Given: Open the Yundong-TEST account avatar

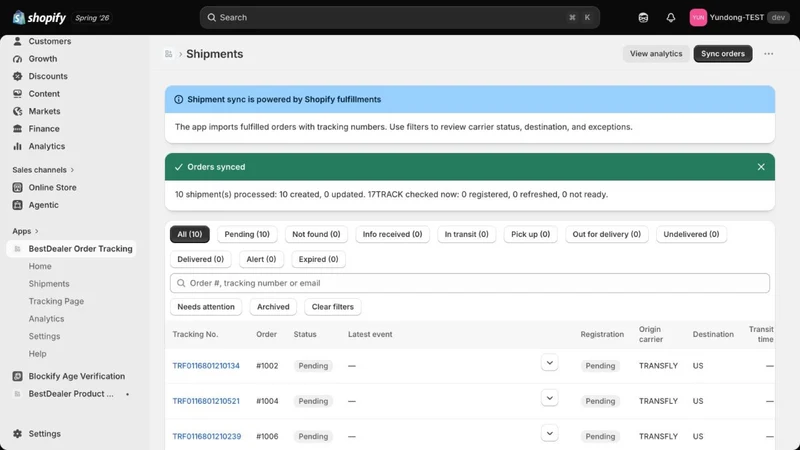Looking at the screenshot, I should tap(698, 17).
